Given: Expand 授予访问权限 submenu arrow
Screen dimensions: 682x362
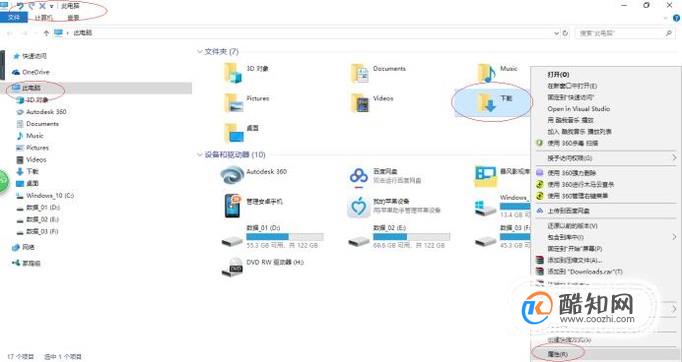Looking at the screenshot, I should 674,157.
